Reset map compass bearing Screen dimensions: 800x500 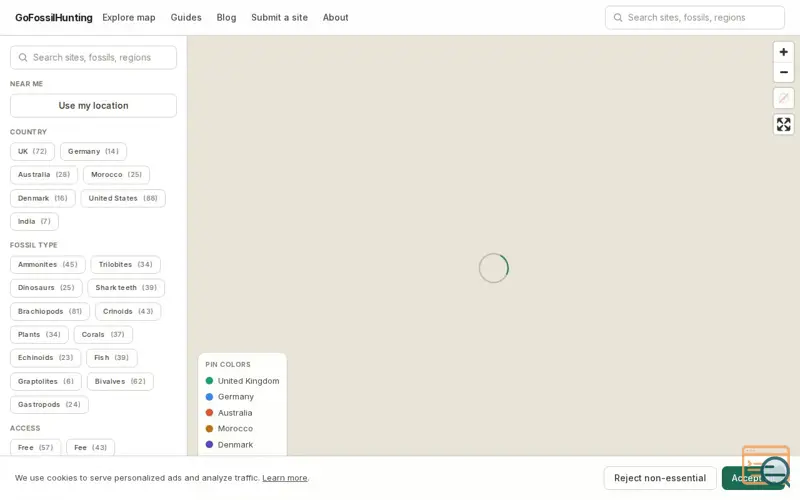[x=783, y=97]
